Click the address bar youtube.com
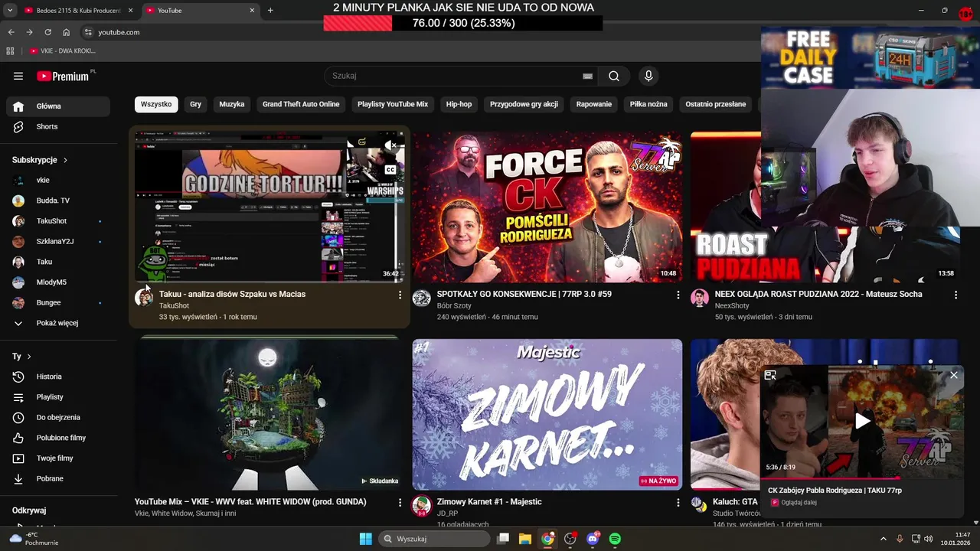Viewport: 980px width, 551px height. click(119, 32)
